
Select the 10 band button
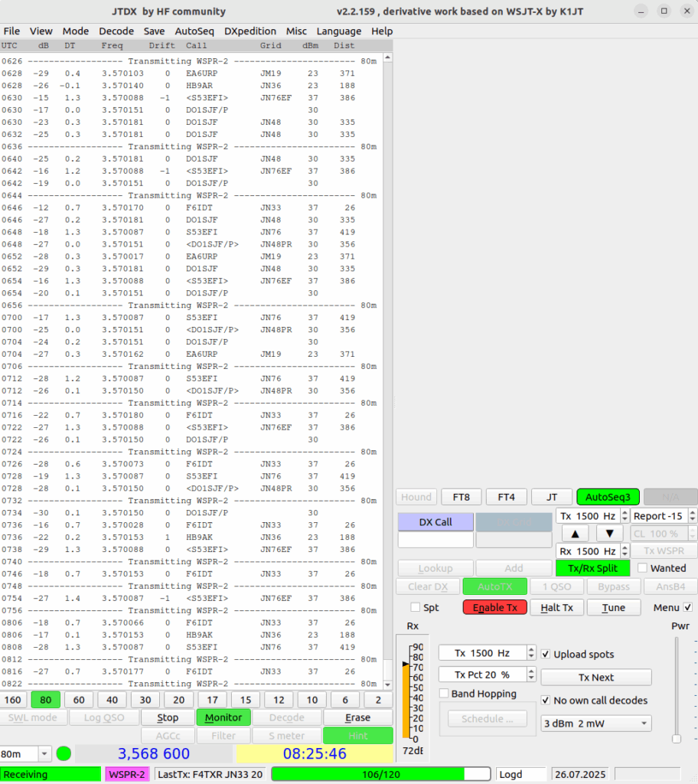312,700
